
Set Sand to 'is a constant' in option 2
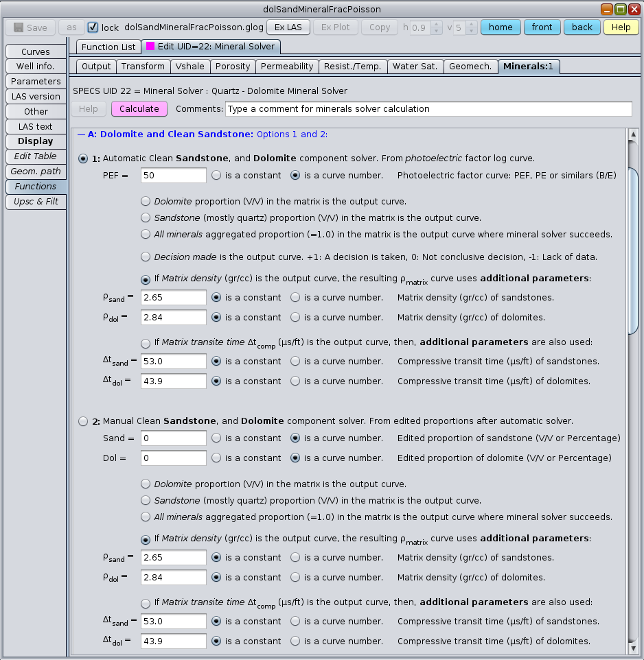216,438
